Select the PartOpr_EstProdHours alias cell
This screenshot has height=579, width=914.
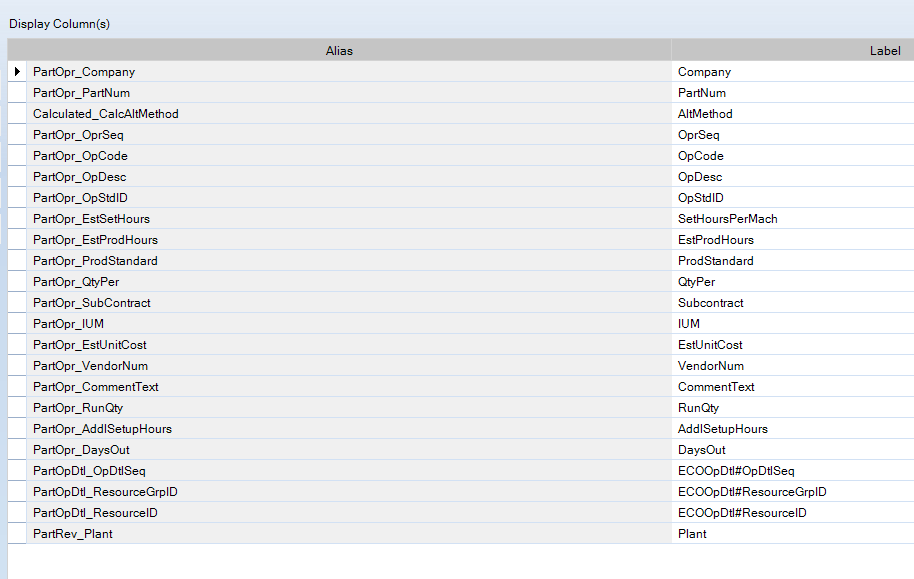click(349, 240)
